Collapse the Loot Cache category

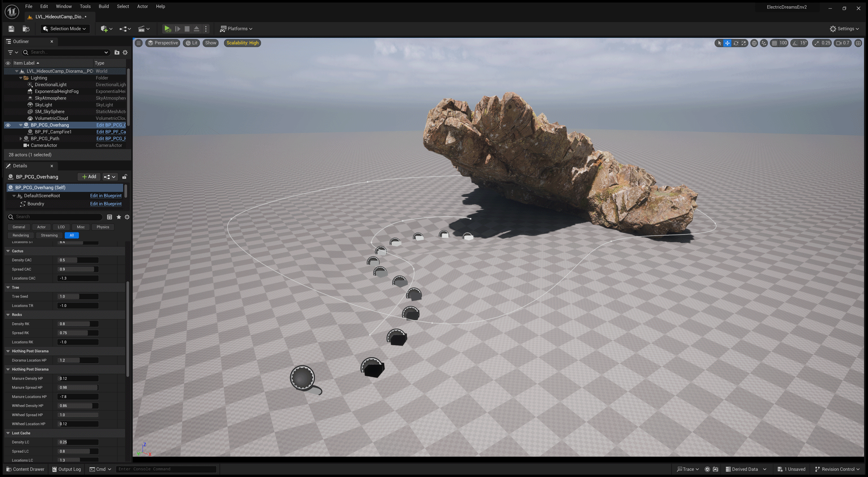pos(8,433)
